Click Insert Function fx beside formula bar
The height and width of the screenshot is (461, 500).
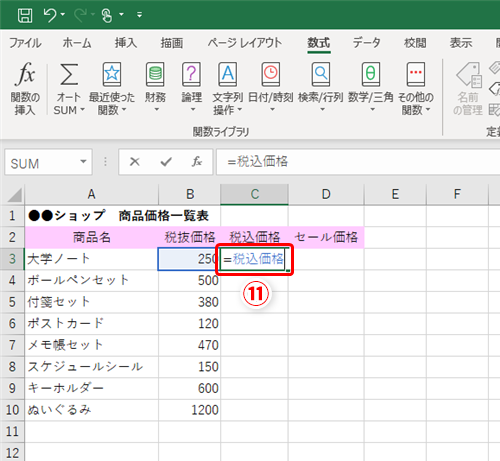click(x=197, y=162)
